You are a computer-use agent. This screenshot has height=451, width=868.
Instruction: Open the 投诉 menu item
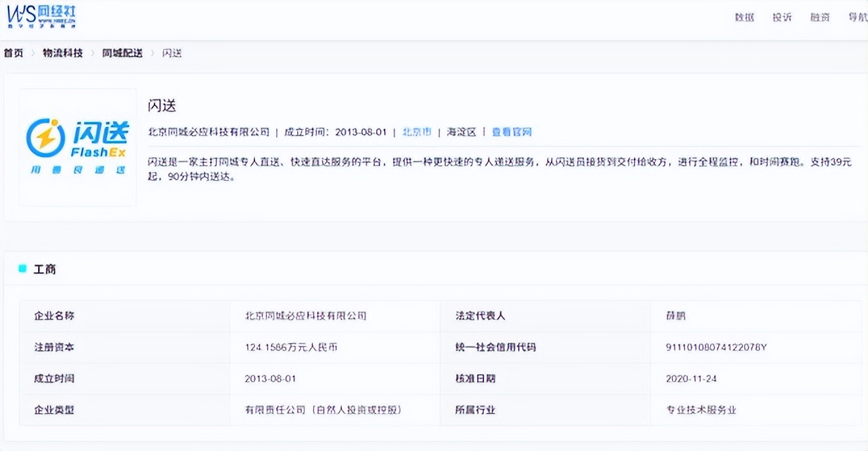pos(782,18)
